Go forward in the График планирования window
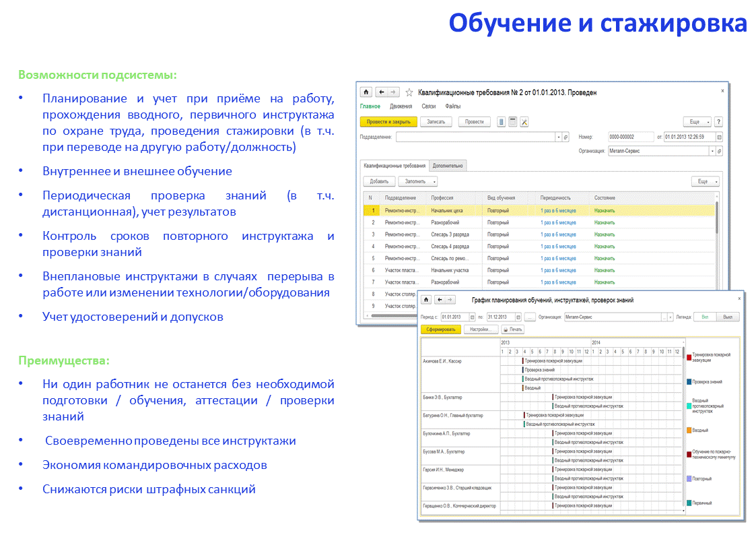The image size is (756, 535). [x=450, y=300]
